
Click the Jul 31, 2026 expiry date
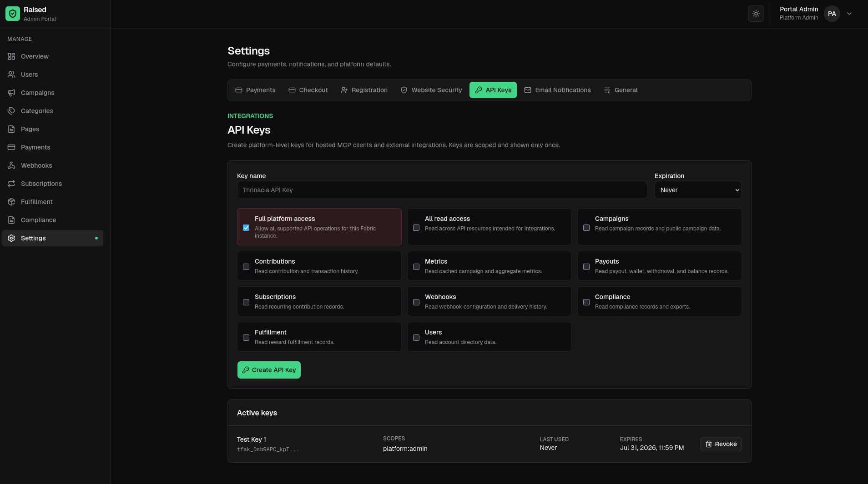tap(652, 448)
